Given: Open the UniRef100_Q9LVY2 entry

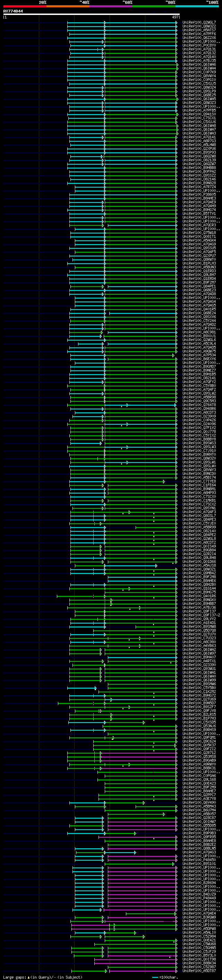Looking at the screenshot, I should click(199, 619).
